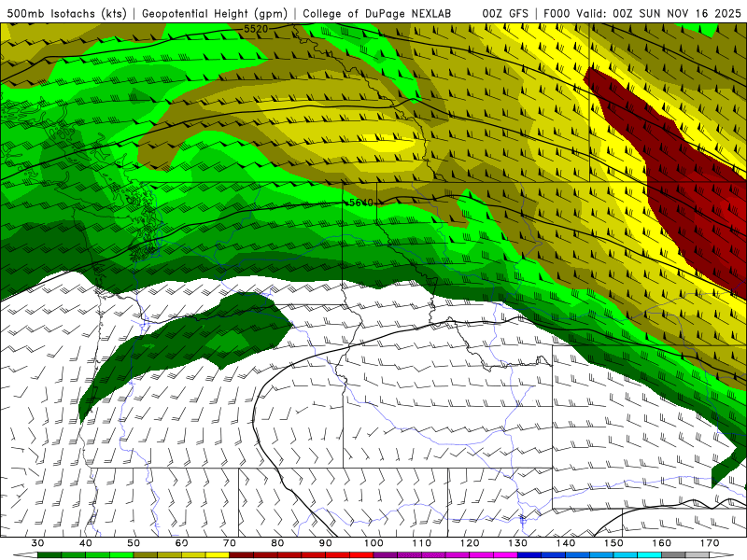
Task: Click the 110 value on the color scale
Action: pyautogui.click(x=422, y=543)
